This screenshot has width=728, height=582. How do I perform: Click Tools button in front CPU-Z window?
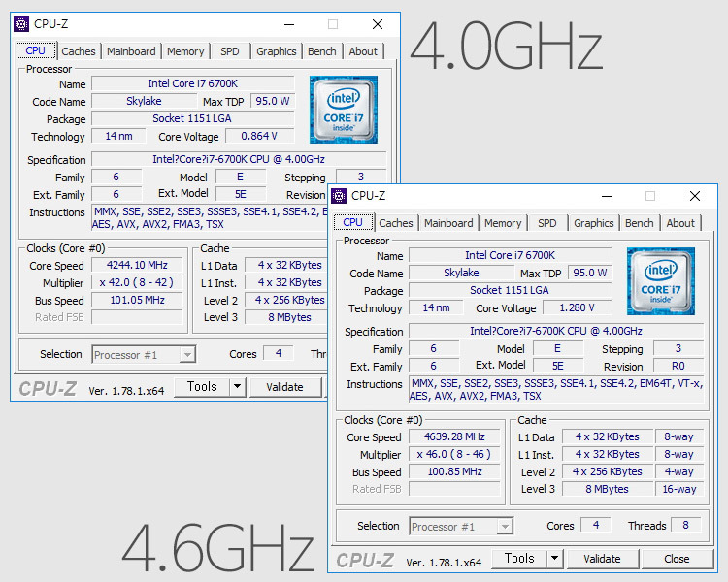point(519,559)
